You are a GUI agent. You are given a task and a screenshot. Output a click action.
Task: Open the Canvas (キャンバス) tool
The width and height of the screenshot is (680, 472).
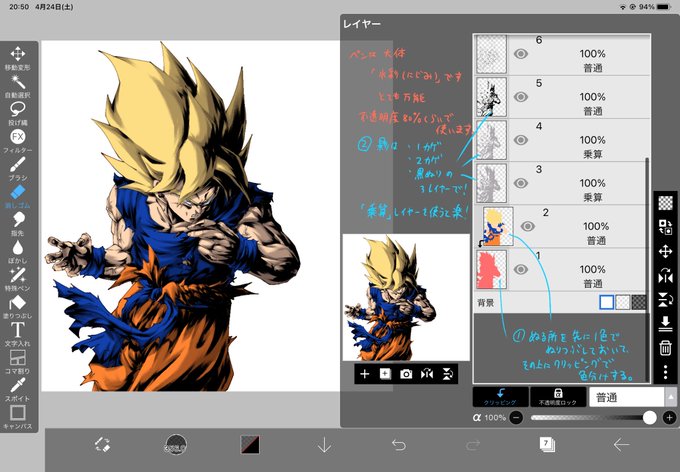(17, 416)
